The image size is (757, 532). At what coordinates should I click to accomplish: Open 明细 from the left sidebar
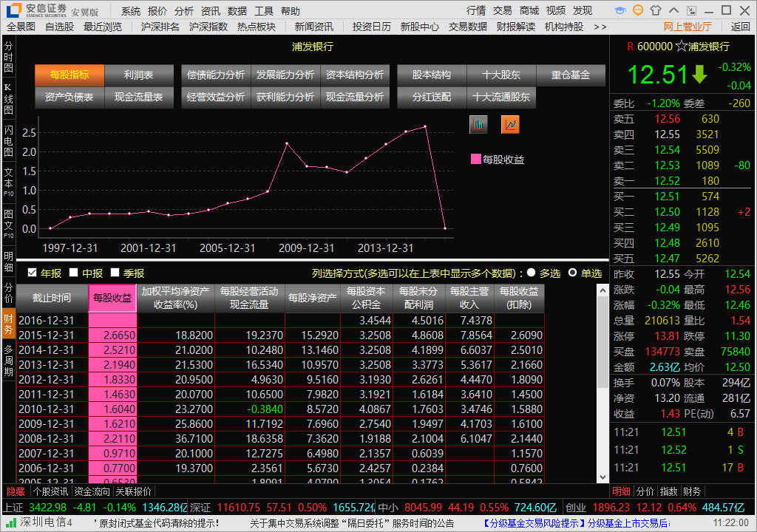point(8,262)
